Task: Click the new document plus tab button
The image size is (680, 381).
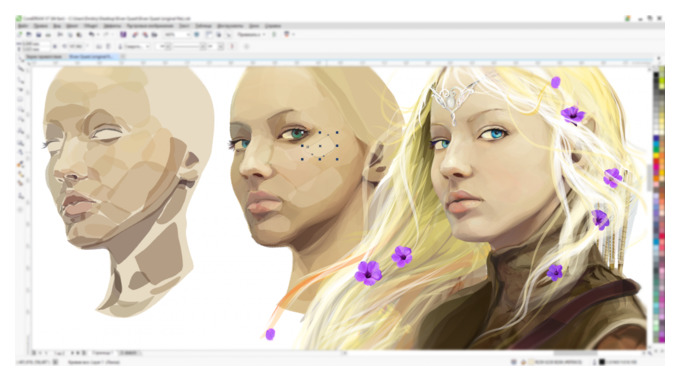Action: pyautogui.click(x=123, y=57)
